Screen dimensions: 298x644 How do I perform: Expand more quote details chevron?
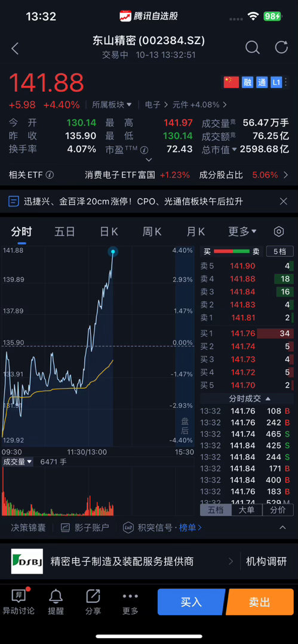[x=149, y=160]
